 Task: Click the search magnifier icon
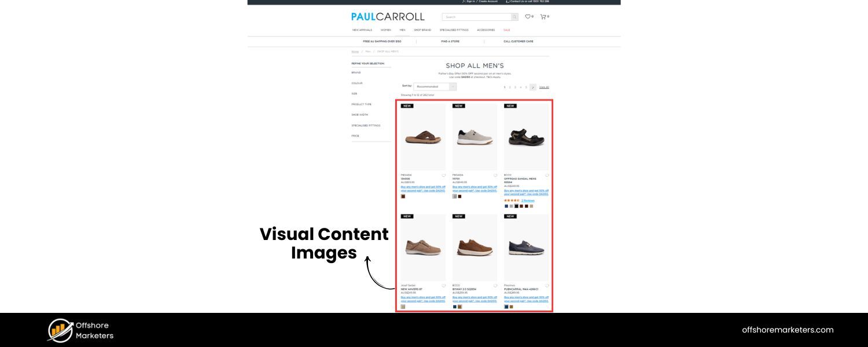click(514, 17)
